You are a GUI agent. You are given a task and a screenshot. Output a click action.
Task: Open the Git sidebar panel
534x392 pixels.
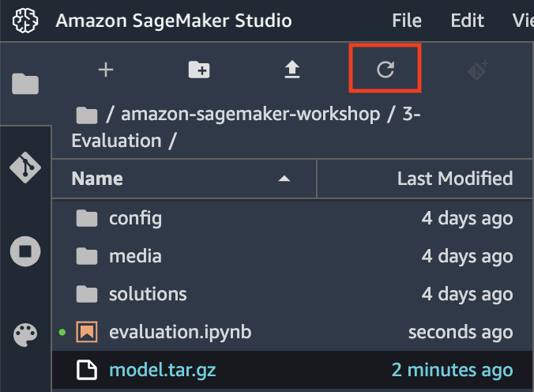click(x=25, y=168)
